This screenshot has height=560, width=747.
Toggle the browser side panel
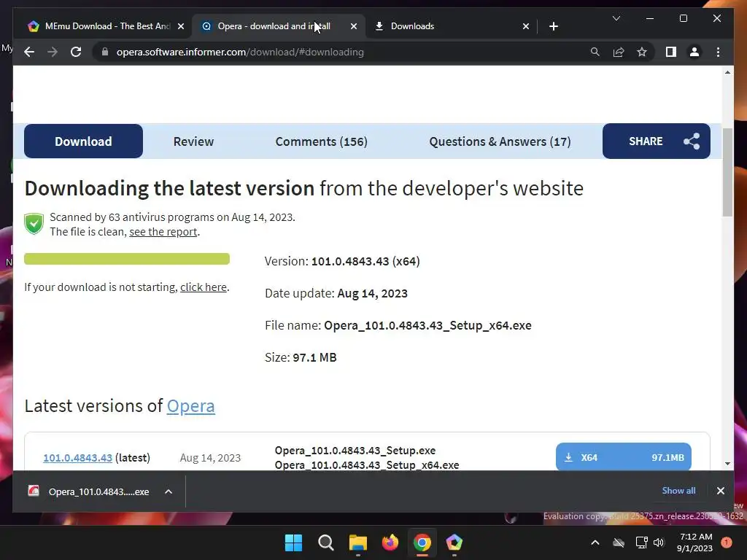tap(671, 52)
